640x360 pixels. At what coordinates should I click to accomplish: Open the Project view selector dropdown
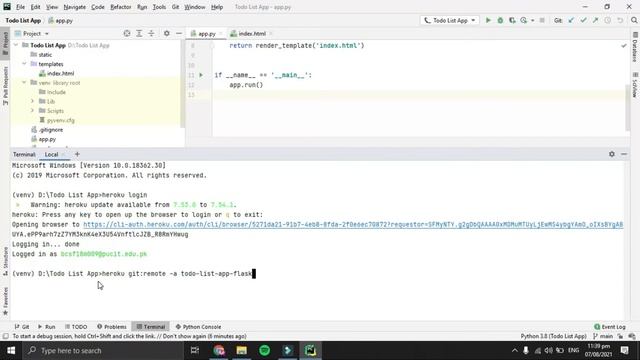32,33
